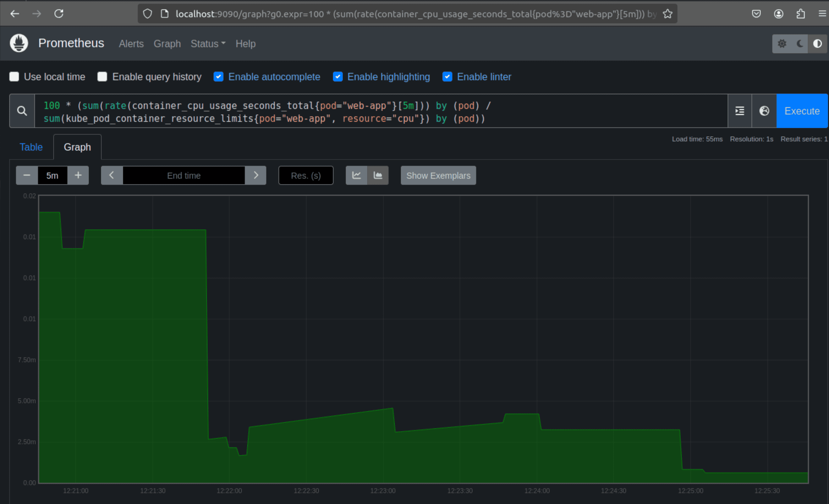This screenshot has height=504, width=829.
Task: Select the dark theme moon icon
Action: (x=800, y=44)
